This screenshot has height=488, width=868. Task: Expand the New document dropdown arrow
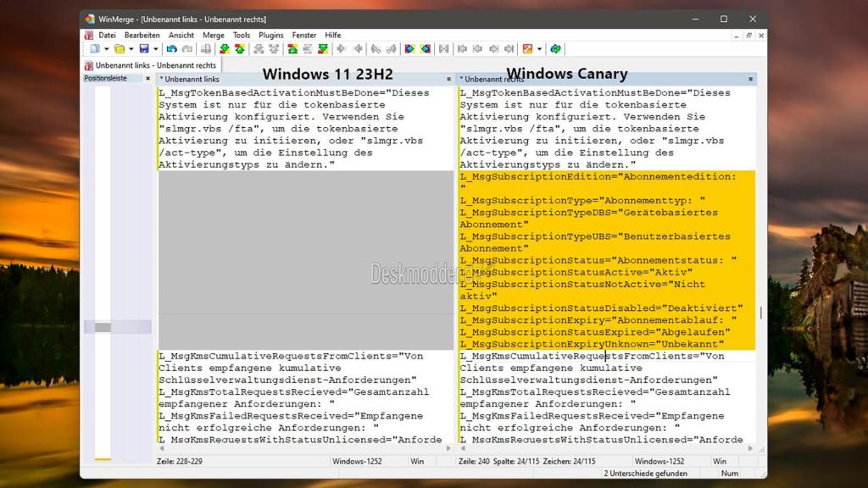click(106, 48)
